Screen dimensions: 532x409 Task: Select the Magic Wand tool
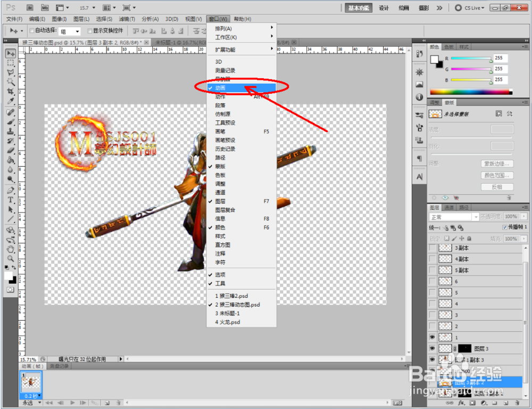[11, 82]
